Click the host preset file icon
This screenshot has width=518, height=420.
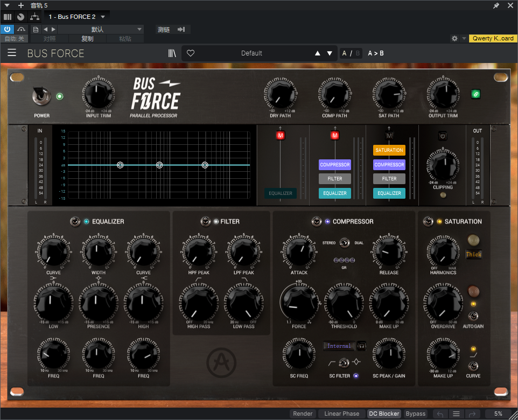pos(36,30)
